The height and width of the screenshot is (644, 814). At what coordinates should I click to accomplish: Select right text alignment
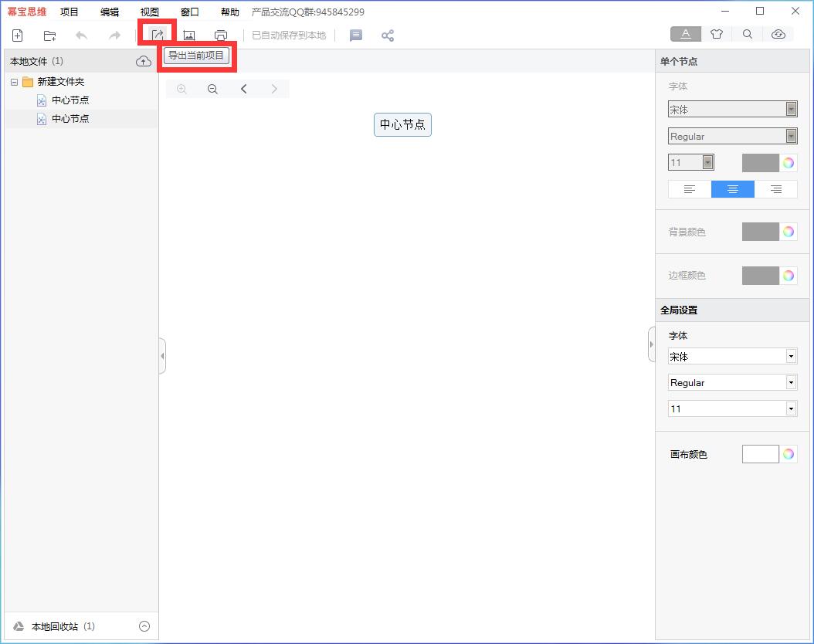[775, 189]
